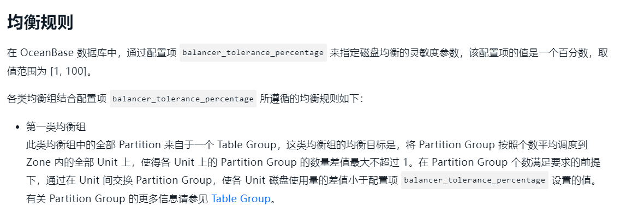Click the text 各类均衡组结合配置项
This screenshot has height=206, width=644.
click(57, 99)
